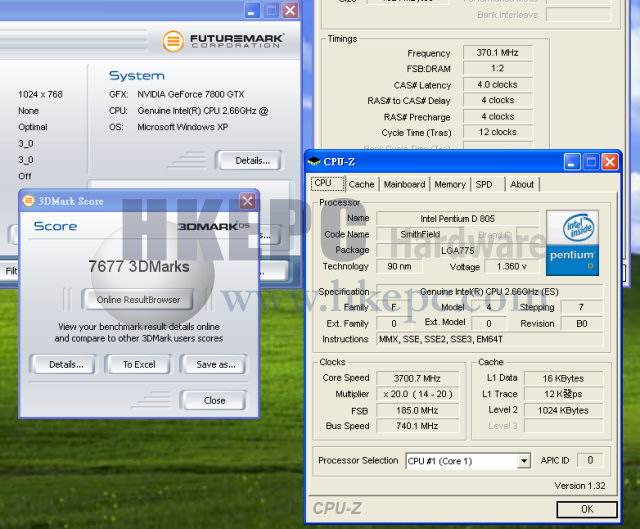Click the Specification Genuine Intel CPU field
The image size is (640, 529).
point(489,292)
